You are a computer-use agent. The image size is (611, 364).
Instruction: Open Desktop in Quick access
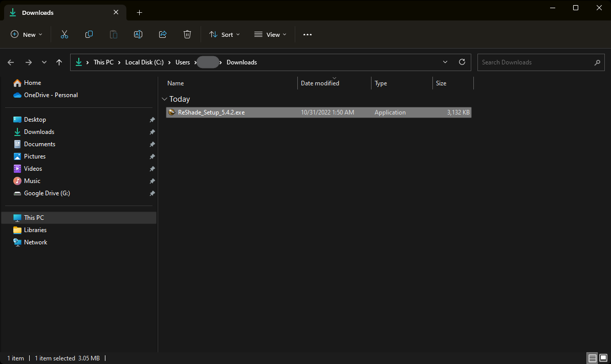[35, 120]
